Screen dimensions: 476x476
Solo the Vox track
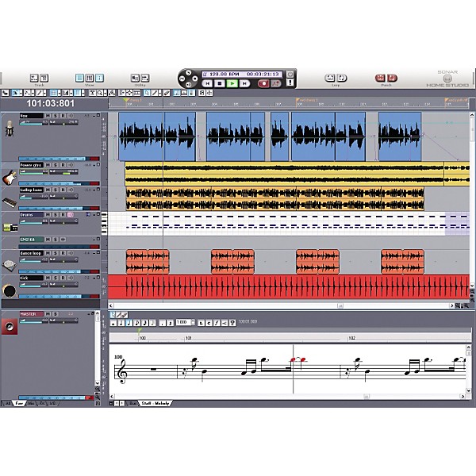click(x=56, y=116)
